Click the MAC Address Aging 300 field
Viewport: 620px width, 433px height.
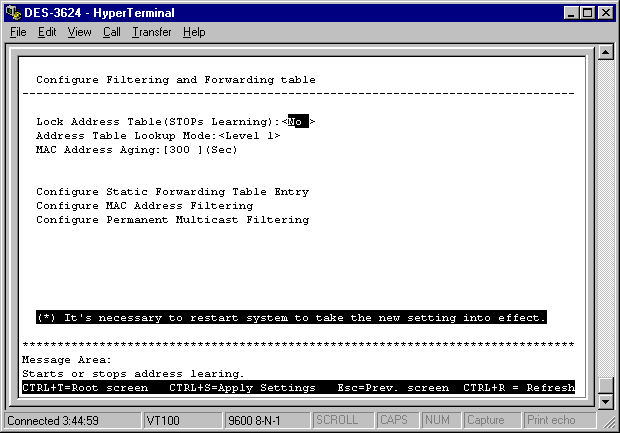click(x=186, y=150)
